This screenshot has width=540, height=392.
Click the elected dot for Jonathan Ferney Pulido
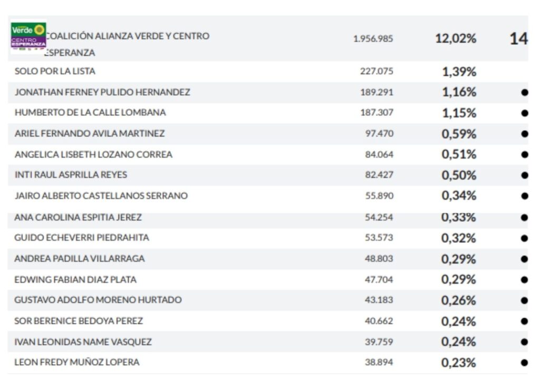click(x=524, y=92)
